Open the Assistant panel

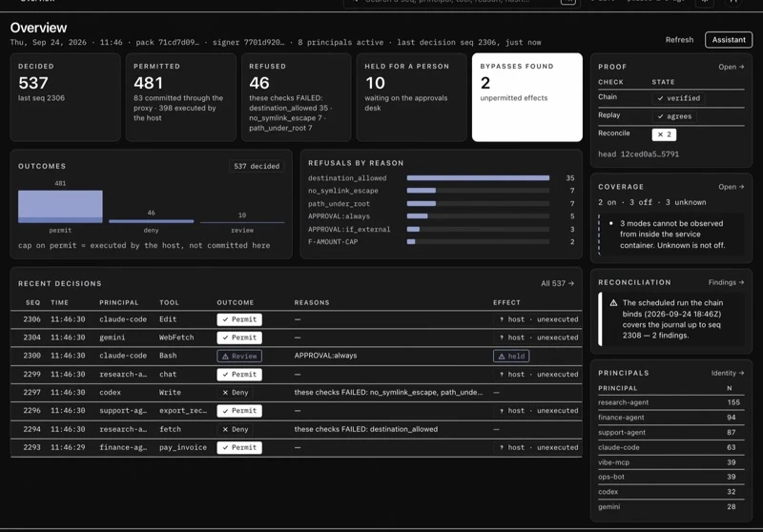tap(729, 40)
